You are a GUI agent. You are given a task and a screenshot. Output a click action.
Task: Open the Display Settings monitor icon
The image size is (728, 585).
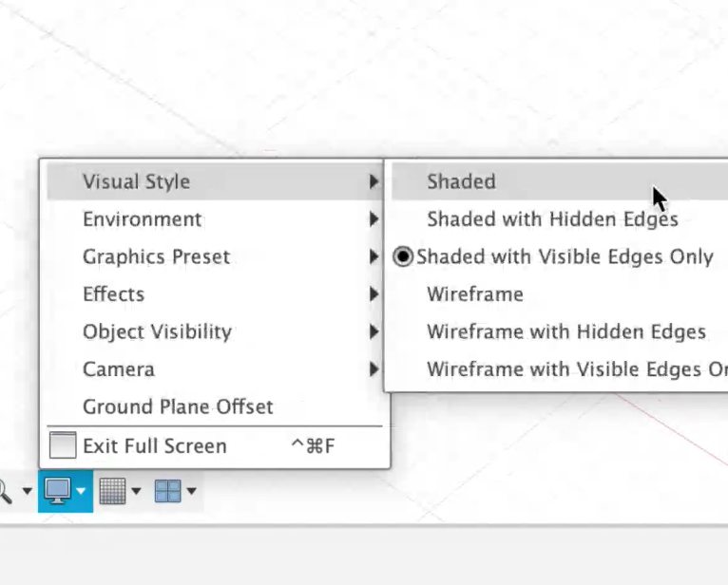(57, 491)
